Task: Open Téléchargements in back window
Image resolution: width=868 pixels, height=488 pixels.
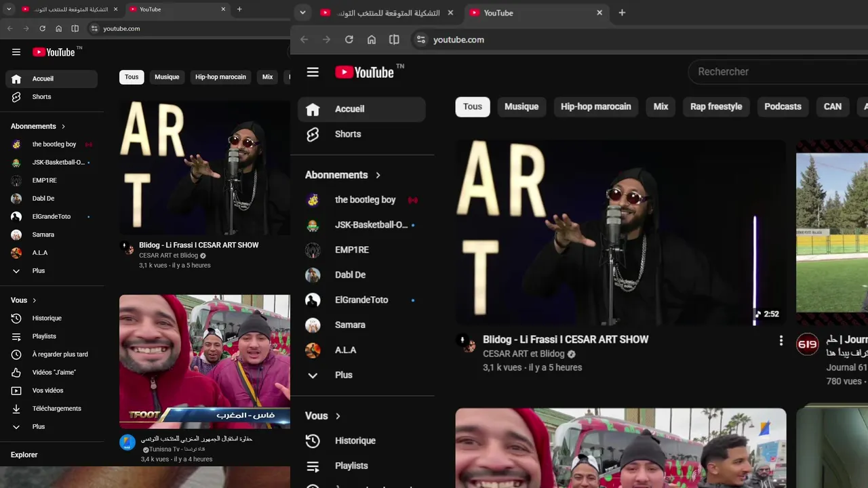Action: (x=52, y=409)
